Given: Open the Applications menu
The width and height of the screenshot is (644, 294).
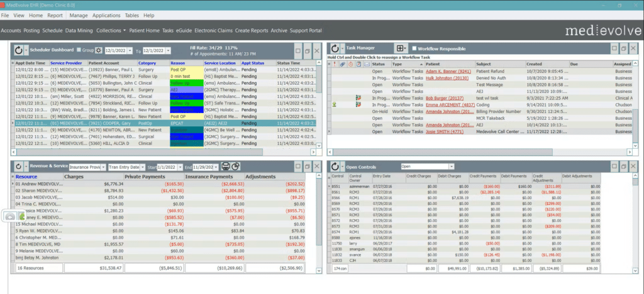Looking at the screenshot, I should (106, 15).
